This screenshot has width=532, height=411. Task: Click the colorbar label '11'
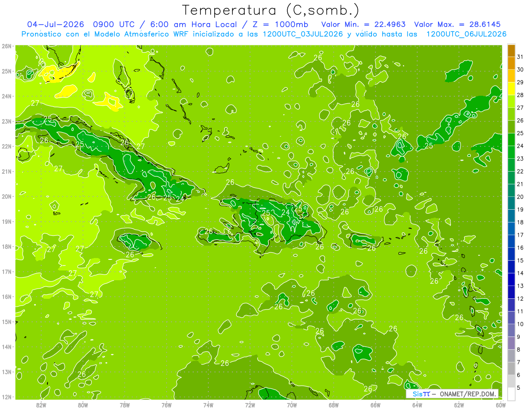pyautogui.click(x=520, y=311)
